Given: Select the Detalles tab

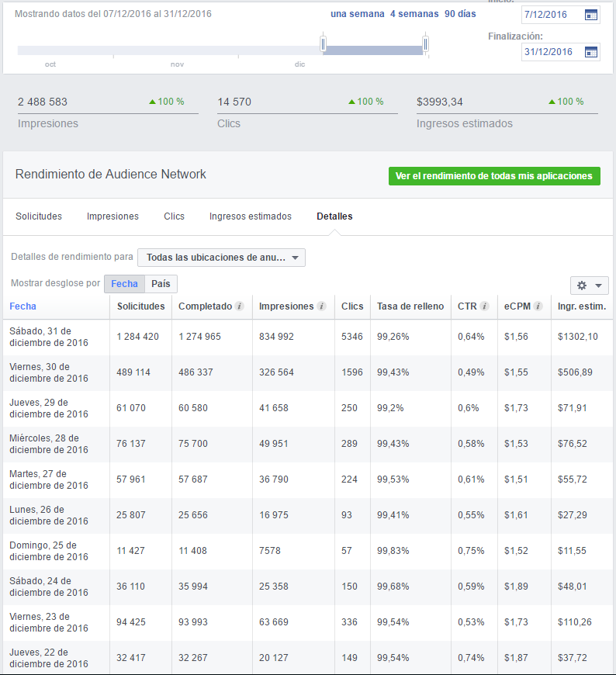Looking at the screenshot, I should 334,216.
